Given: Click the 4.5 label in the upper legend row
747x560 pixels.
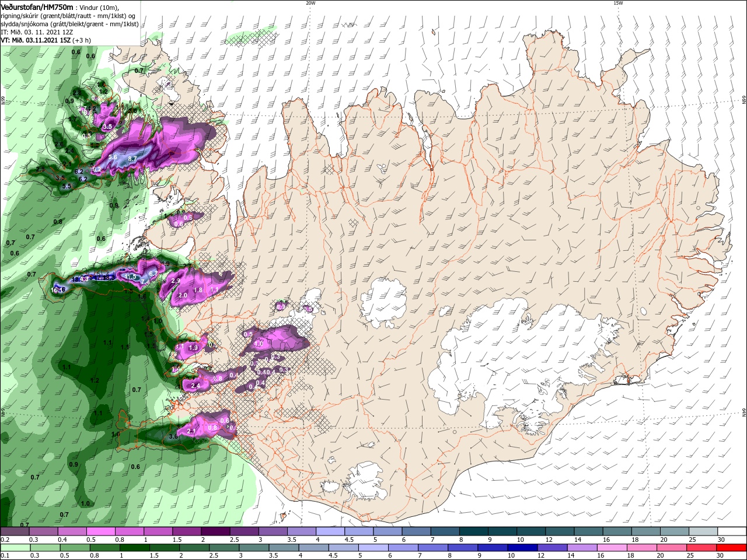Looking at the screenshot, I should point(350,540).
